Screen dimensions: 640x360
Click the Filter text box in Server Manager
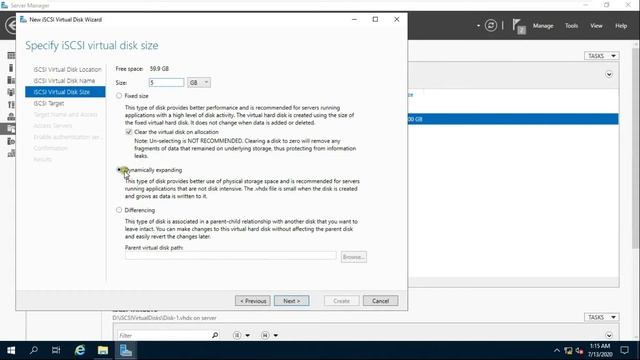click(164, 335)
